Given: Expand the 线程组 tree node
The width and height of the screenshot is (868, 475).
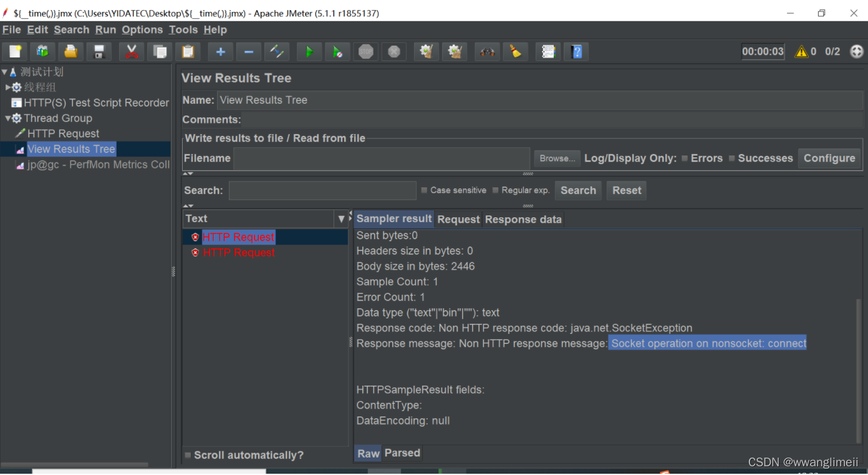Looking at the screenshot, I should coord(8,87).
